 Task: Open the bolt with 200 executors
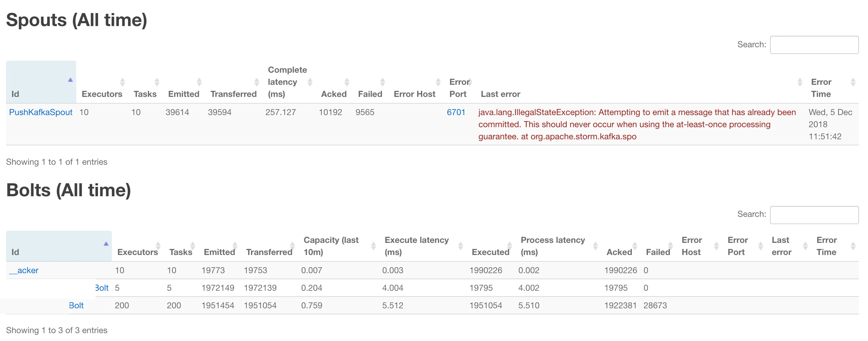[76, 305]
